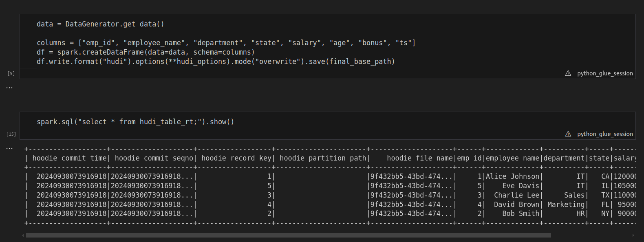The width and height of the screenshot is (644, 242).
Task: Click the warning icon in the first cell
Action: click(x=568, y=73)
